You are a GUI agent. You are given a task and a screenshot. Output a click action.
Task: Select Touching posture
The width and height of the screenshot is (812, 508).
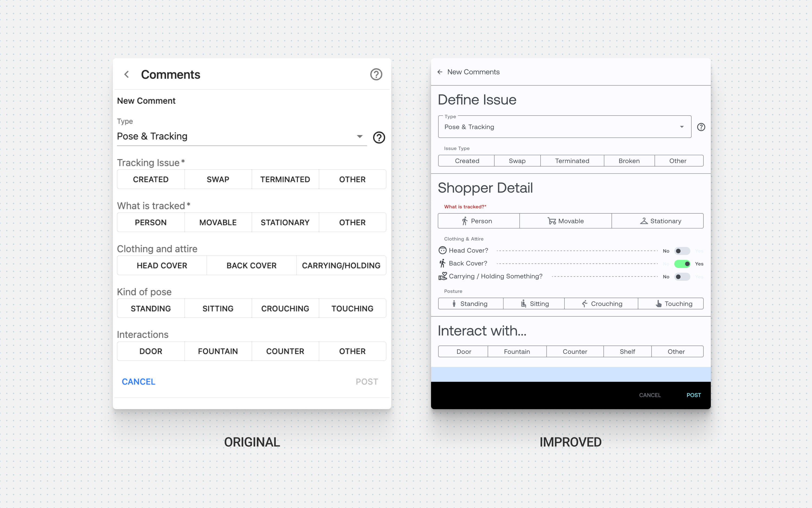[671, 303]
